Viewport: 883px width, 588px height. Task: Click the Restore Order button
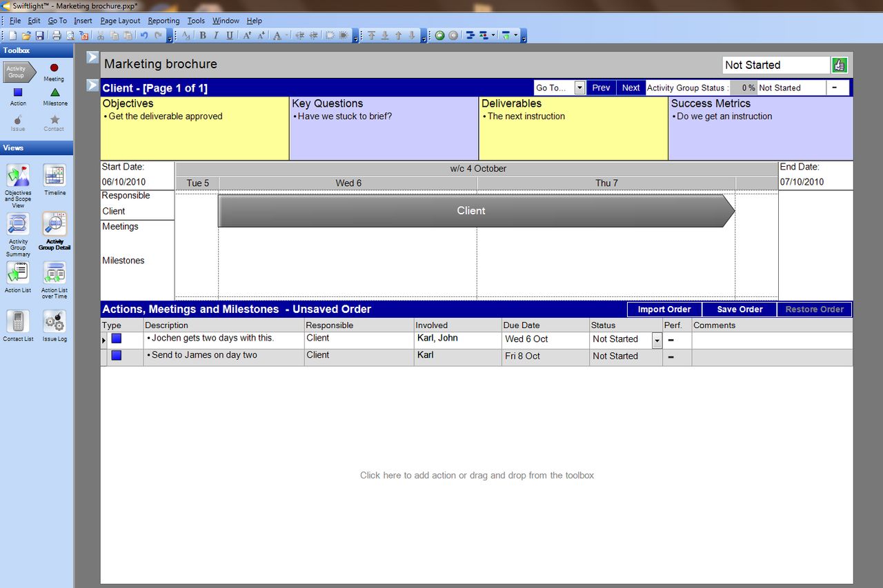coord(815,310)
